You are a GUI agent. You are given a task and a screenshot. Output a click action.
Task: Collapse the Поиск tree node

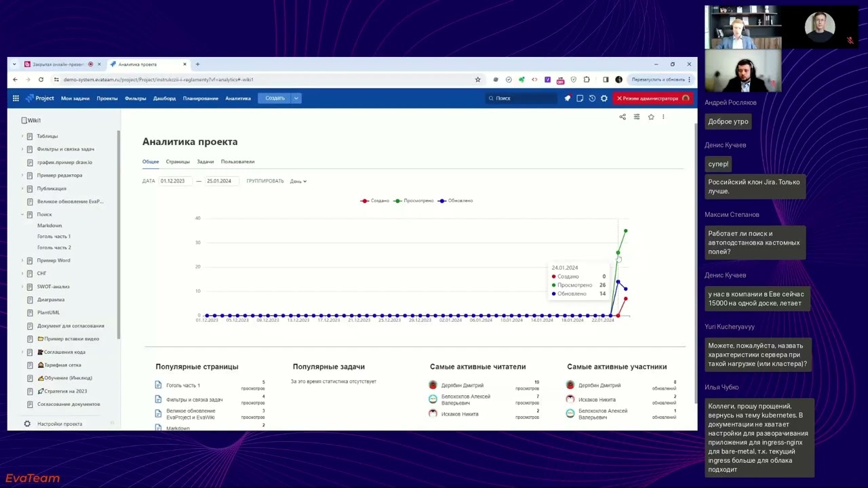click(22, 214)
